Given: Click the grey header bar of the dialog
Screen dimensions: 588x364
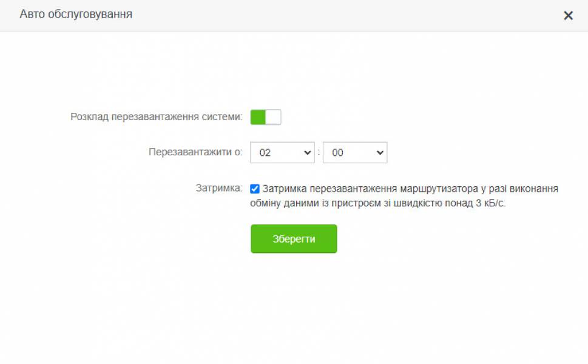Looking at the screenshot, I should pos(294,15).
